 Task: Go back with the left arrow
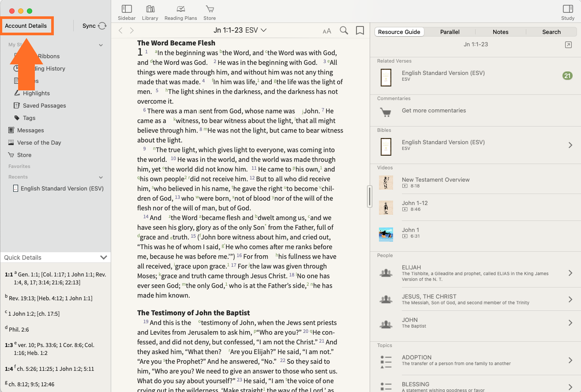pos(120,30)
